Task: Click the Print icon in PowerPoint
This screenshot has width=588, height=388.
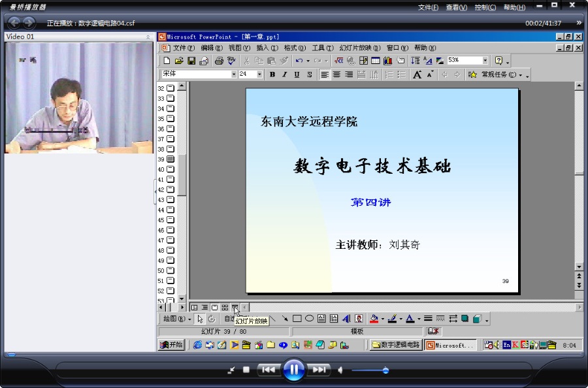Action: coord(219,61)
